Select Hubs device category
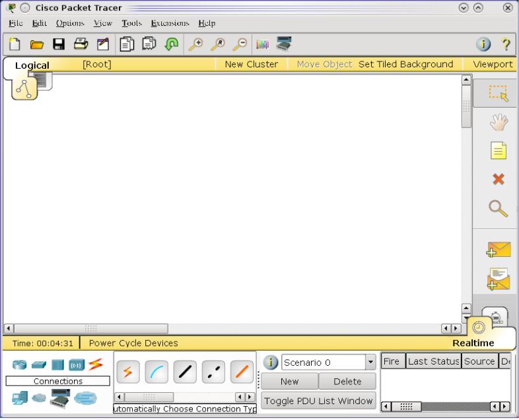 click(57, 365)
